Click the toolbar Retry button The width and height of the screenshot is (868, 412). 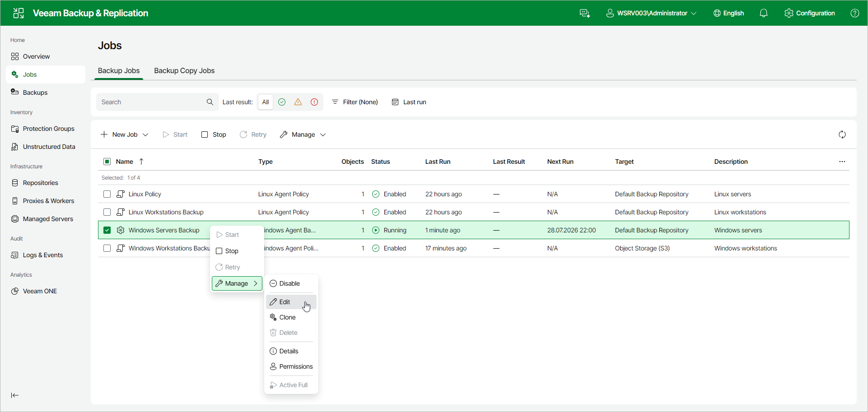click(253, 134)
